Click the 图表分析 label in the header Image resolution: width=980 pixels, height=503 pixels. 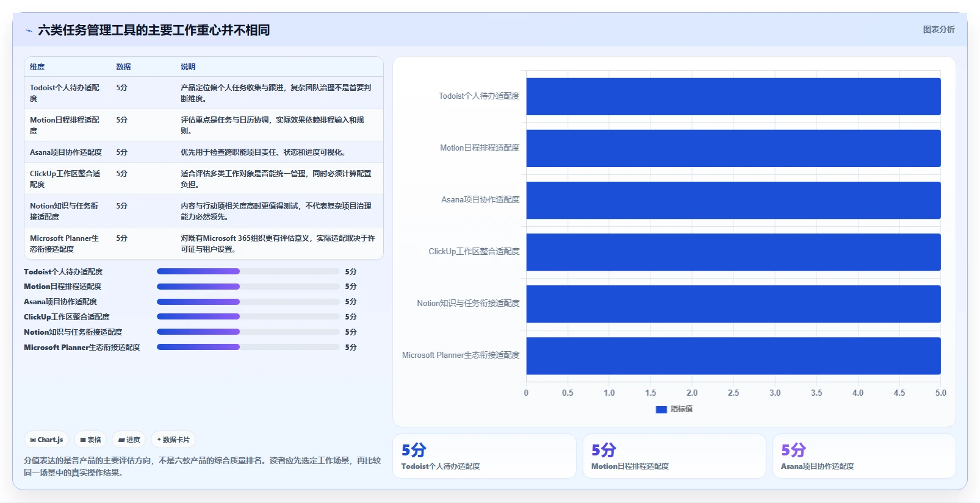tap(939, 29)
